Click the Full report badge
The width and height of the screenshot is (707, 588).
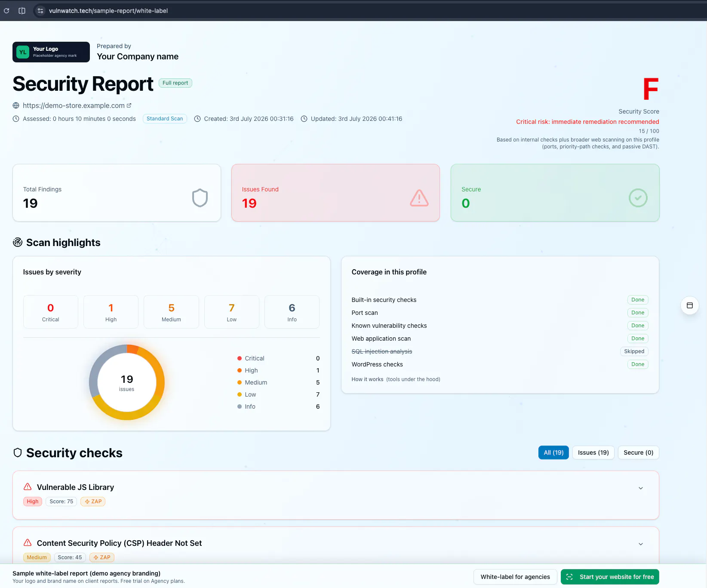tap(175, 83)
